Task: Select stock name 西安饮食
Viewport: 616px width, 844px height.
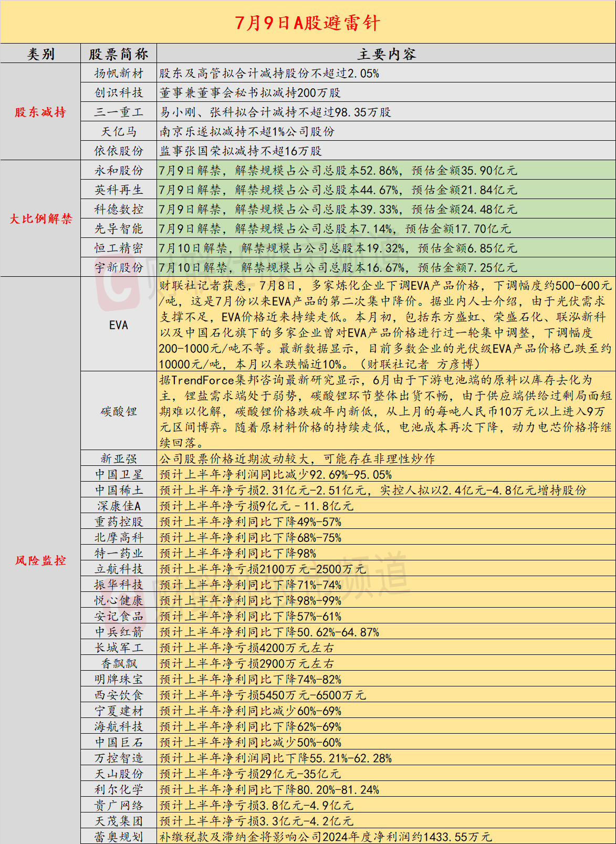Action: point(119,695)
